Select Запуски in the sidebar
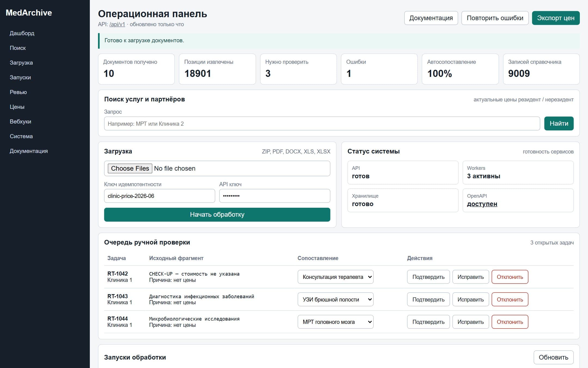Viewport: 588px width, 368px height. [20, 77]
